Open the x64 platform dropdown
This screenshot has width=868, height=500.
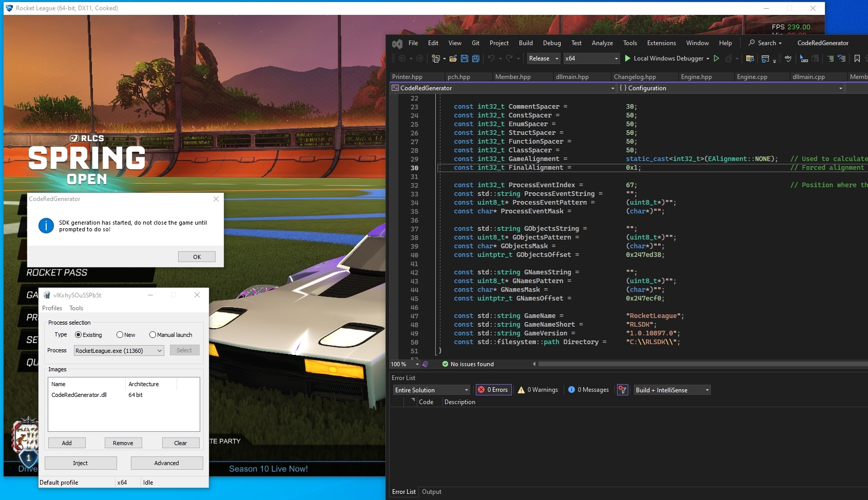(592, 58)
